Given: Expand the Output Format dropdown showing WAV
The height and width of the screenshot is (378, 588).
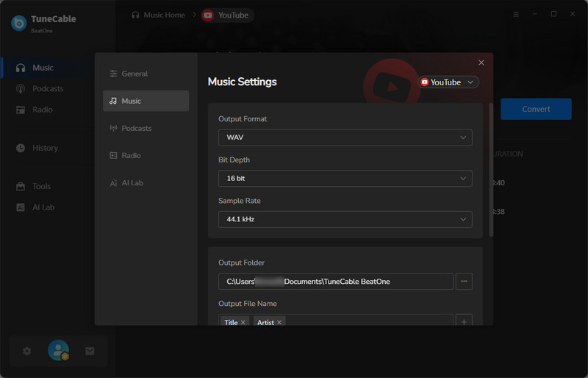Looking at the screenshot, I should click(345, 138).
